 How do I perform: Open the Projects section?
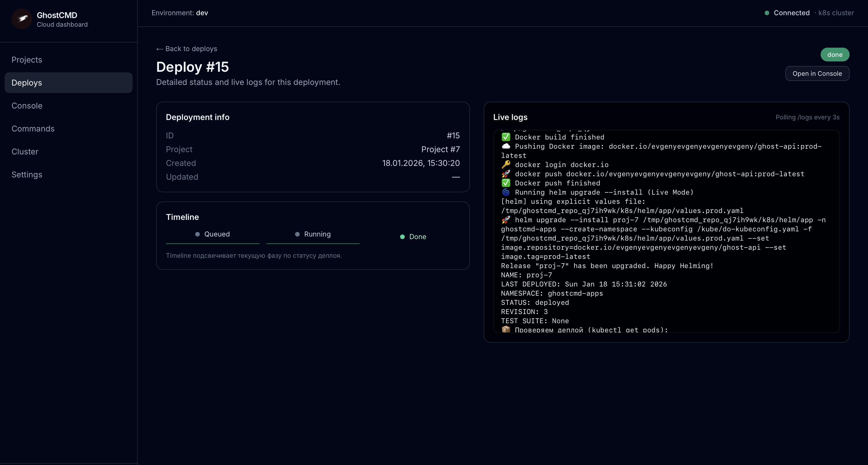click(x=27, y=60)
